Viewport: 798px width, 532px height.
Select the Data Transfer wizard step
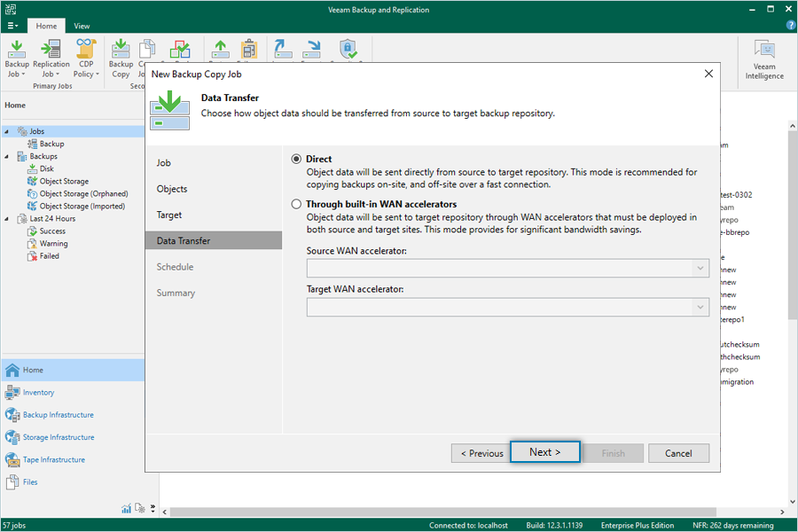click(213, 241)
